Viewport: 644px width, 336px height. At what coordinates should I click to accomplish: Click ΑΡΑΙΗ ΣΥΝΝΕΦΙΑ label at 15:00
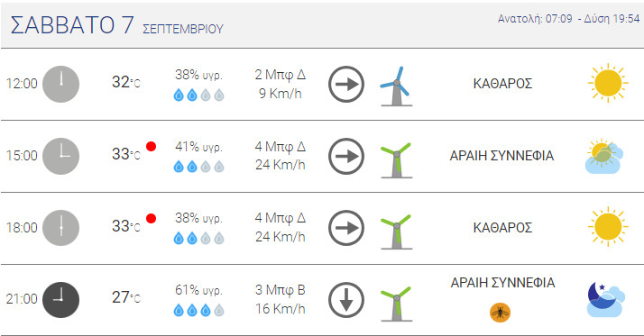[x=501, y=156]
